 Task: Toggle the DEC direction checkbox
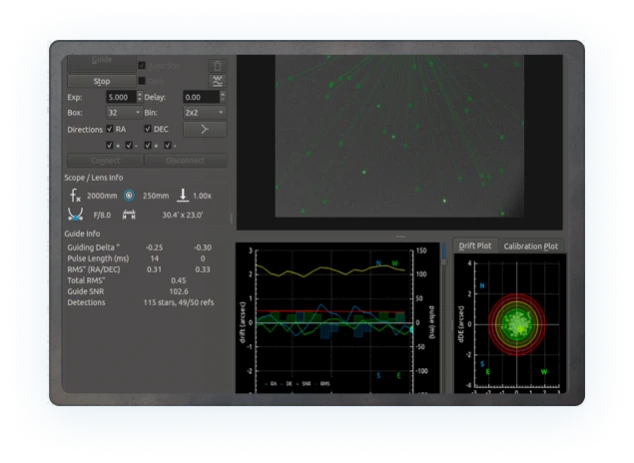[x=148, y=129]
